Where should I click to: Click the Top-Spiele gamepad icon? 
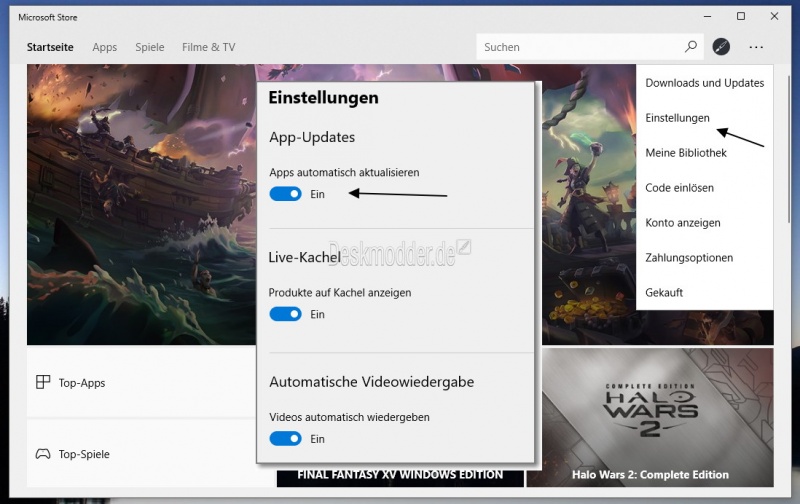43,453
